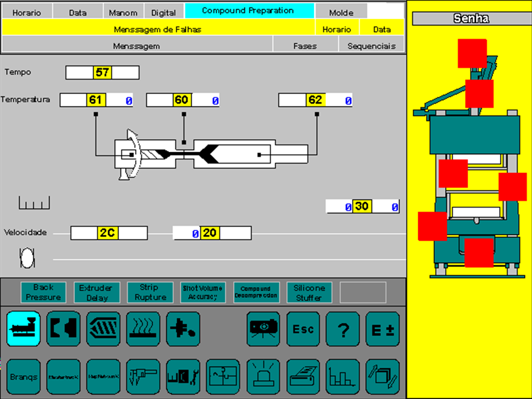Click the Senha password header
This screenshot has width=532, height=399.
471,19
